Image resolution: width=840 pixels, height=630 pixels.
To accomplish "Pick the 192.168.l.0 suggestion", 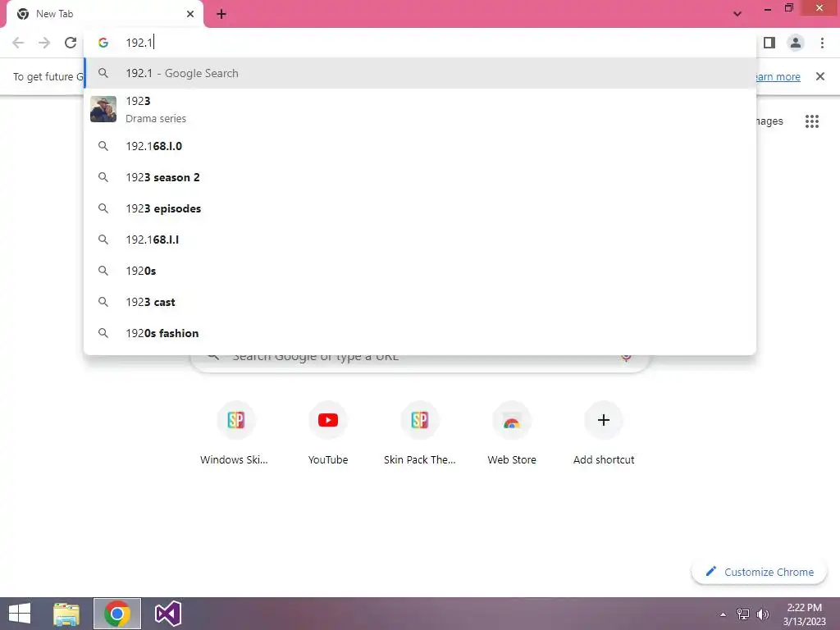I will pos(420,146).
